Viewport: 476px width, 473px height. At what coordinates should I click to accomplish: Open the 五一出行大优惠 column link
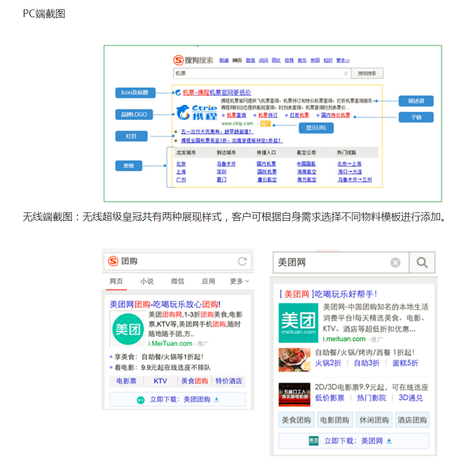(x=217, y=132)
